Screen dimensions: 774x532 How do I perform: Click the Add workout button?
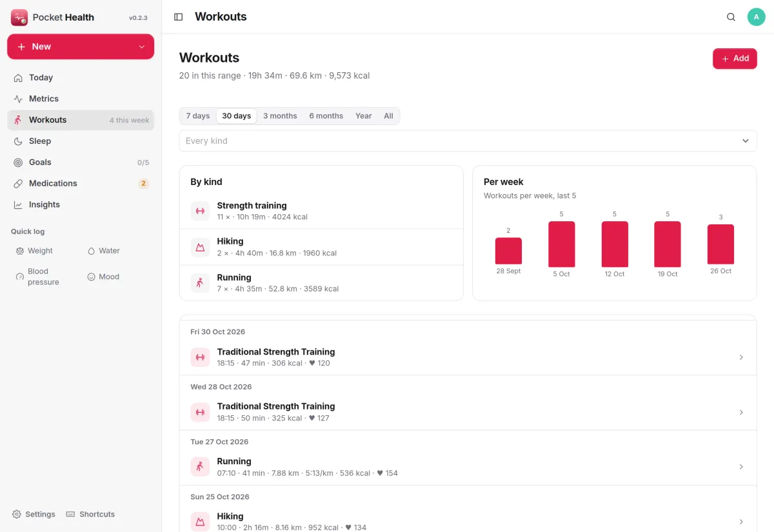coord(735,59)
